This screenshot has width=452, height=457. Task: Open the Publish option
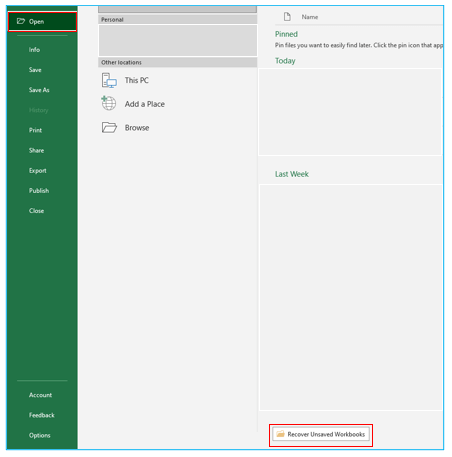(x=39, y=191)
